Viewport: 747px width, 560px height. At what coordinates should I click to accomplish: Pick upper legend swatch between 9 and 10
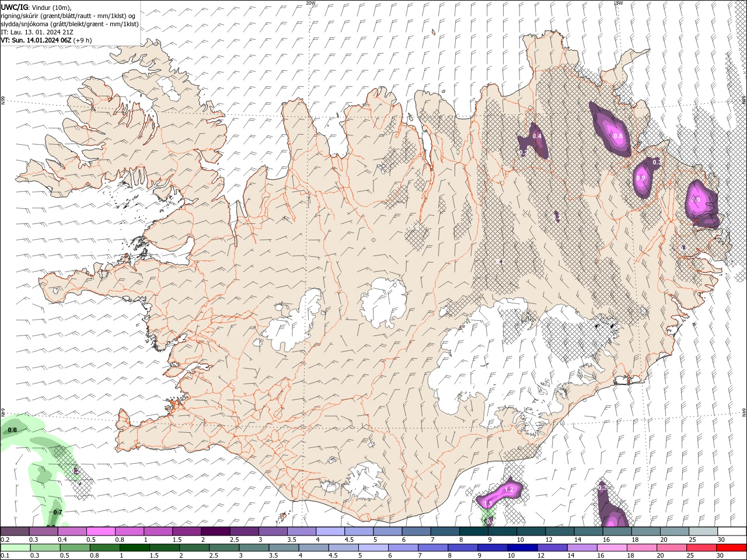tap(502, 531)
